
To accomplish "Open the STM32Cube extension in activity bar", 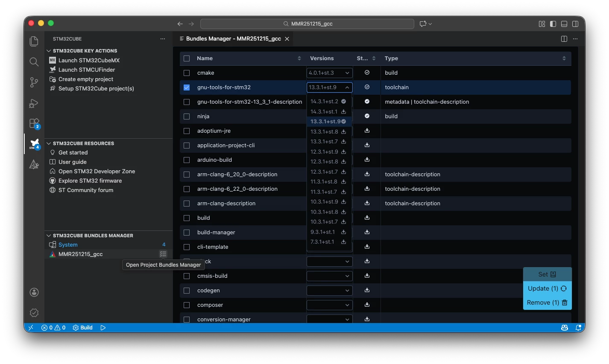I will click(x=34, y=144).
